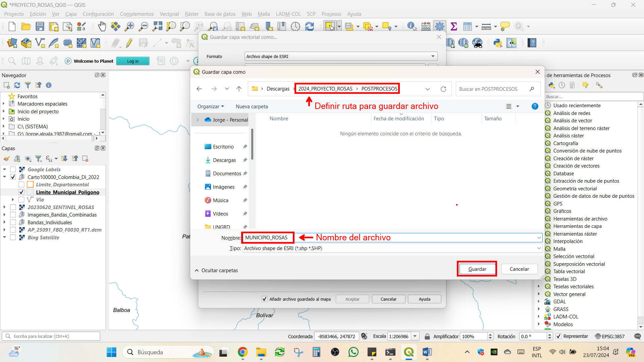Click the Refresh map canvas icon
Viewport: 644px width, 362px height.
310,26
